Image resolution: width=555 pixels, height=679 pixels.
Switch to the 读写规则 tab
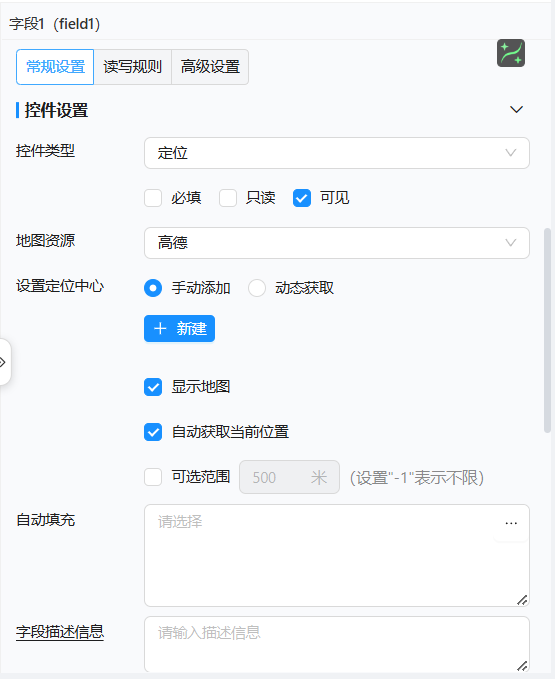(132, 67)
